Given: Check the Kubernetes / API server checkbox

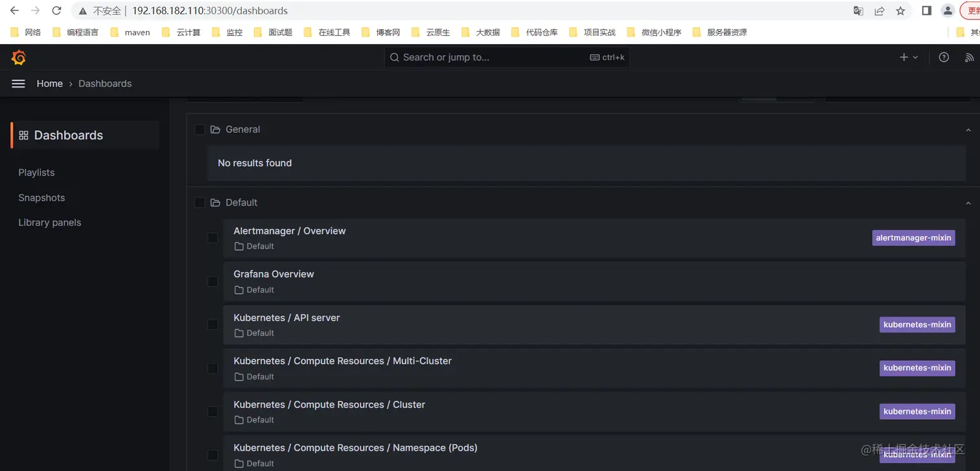Looking at the screenshot, I should click(x=213, y=324).
